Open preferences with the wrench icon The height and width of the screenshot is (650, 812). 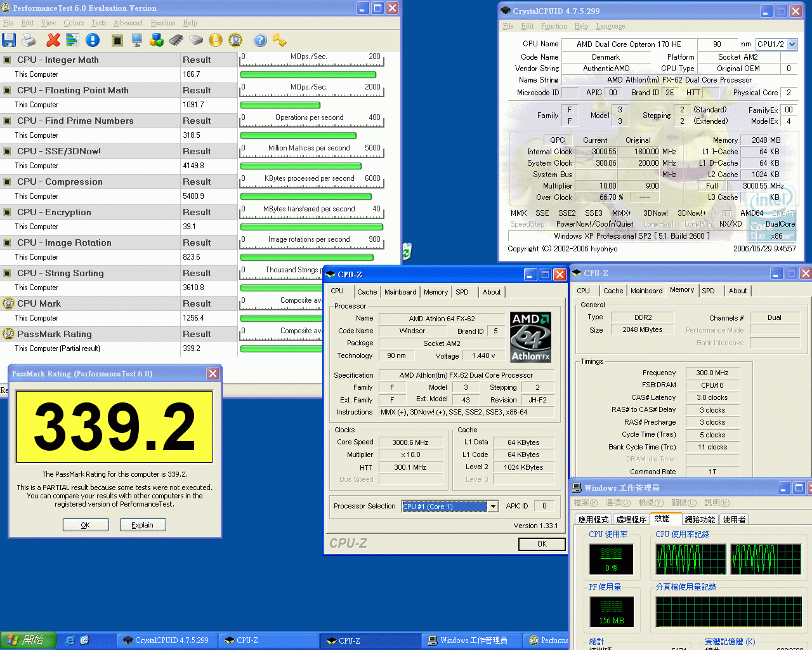tap(279, 39)
